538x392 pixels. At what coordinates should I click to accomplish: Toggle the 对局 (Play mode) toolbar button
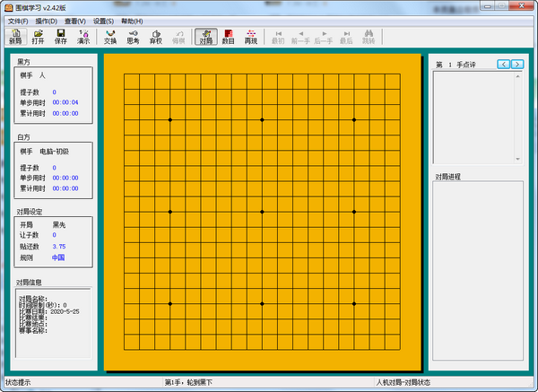205,36
